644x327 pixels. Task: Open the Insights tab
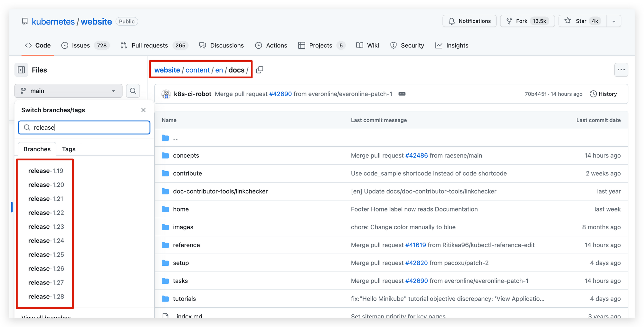452,45
